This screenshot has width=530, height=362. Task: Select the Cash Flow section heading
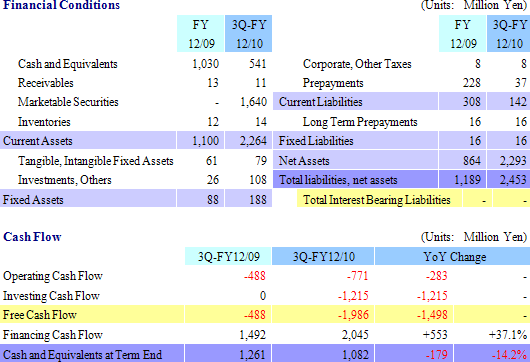[32, 237]
